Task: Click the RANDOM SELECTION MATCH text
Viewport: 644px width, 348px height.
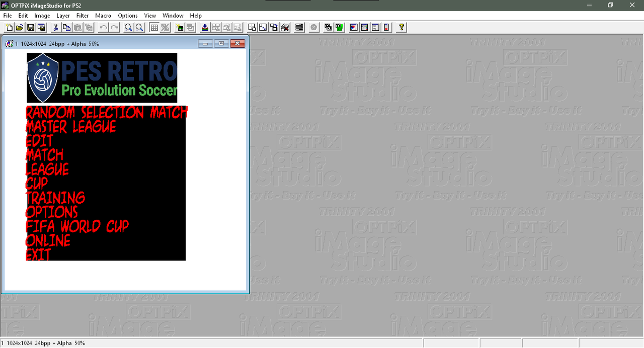Action: pos(107,112)
